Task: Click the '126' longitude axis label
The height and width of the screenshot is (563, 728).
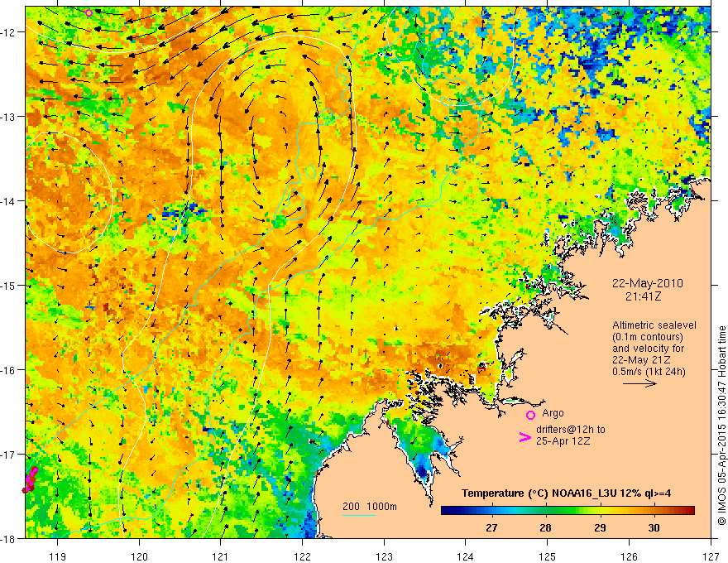Action: pyautogui.click(x=629, y=556)
